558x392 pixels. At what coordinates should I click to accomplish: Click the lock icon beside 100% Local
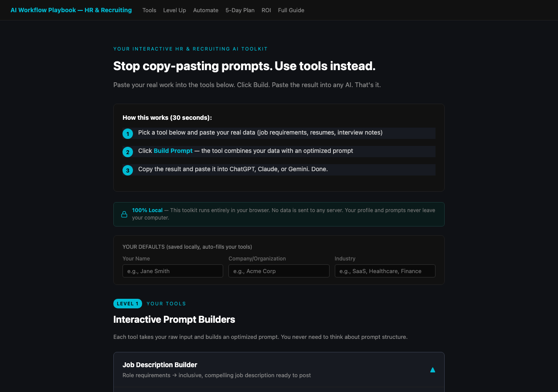pyautogui.click(x=124, y=214)
